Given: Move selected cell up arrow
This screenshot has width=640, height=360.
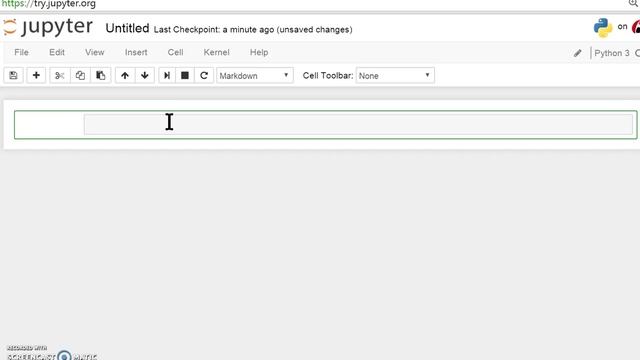Looking at the screenshot, I should (x=125, y=76).
